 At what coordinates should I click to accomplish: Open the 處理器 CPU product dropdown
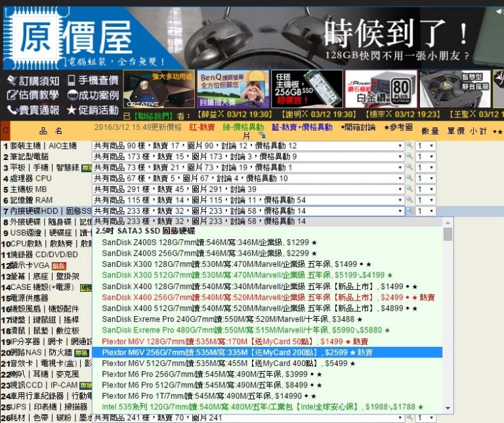248,178
